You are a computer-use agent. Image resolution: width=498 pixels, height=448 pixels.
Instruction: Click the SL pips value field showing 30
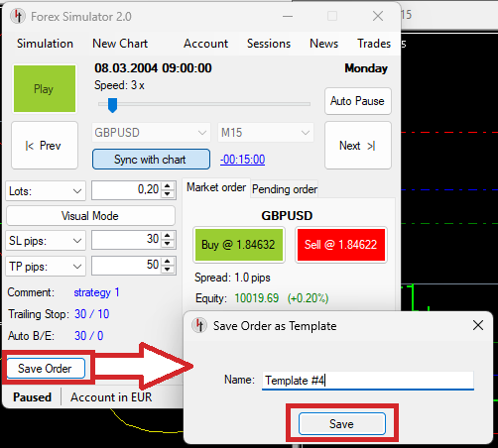(x=127, y=240)
